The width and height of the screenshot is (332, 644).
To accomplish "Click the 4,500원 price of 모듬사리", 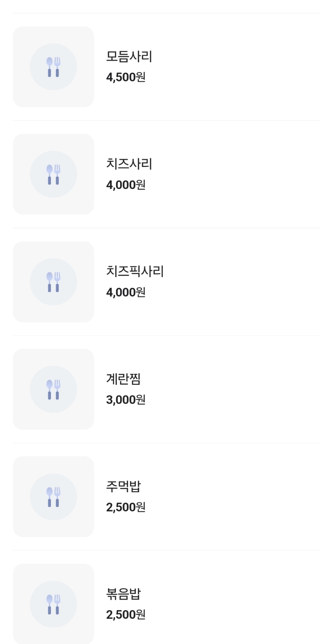I will pyautogui.click(x=126, y=77).
